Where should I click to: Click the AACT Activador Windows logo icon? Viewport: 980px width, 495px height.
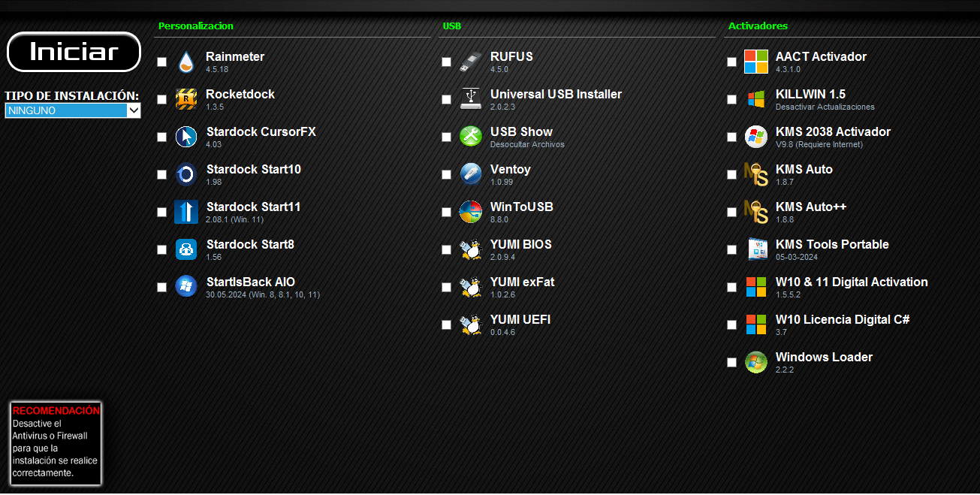pos(756,62)
